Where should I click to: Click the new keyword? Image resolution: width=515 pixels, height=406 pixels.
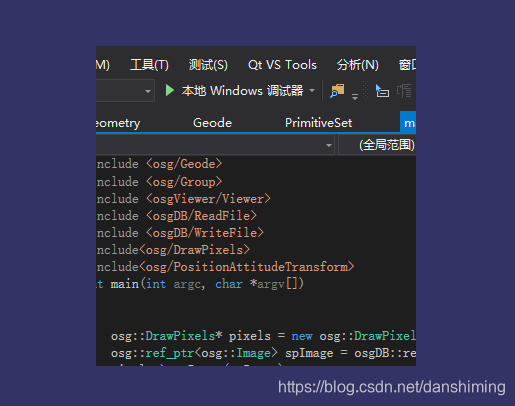pyautogui.click(x=302, y=336)
